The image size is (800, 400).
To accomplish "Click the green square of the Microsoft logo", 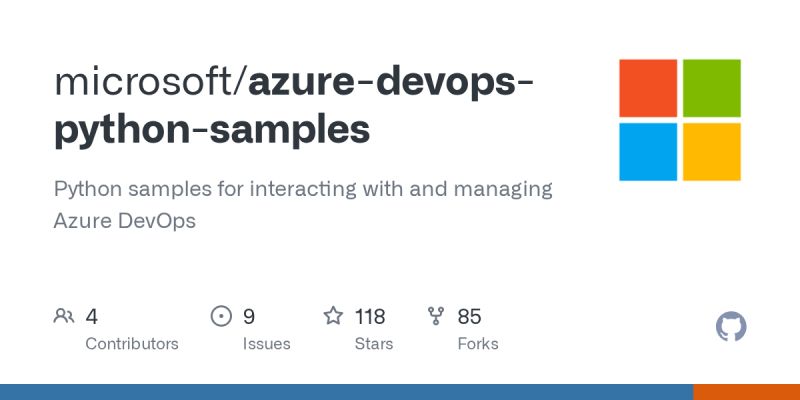I will click(x=711, y=88).
